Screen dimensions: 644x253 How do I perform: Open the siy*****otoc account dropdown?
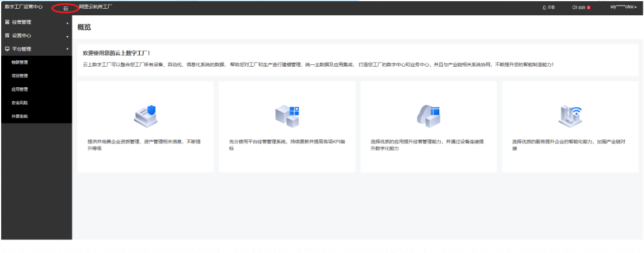coord(623,8)
